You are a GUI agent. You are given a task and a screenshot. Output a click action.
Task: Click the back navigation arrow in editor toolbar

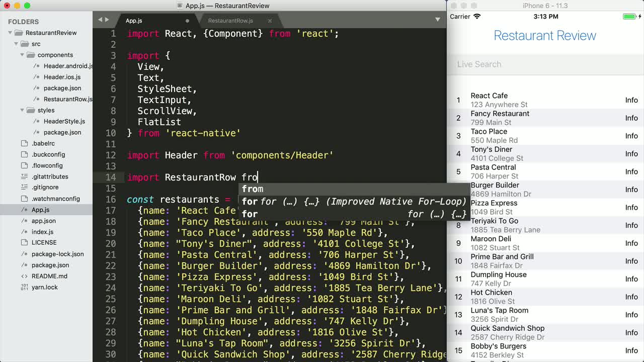100,20
